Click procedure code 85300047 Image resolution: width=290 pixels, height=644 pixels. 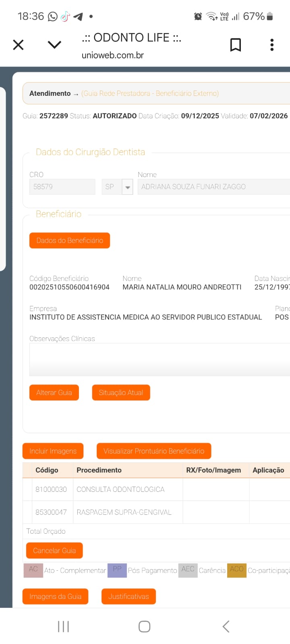coord(51,512)
